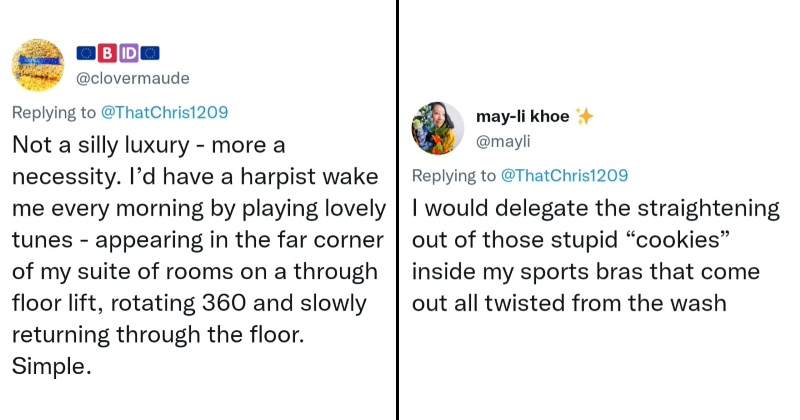Click the red B emoji badge
The height and width of the screenshot is (420, 800).
(x=107, y=52)
